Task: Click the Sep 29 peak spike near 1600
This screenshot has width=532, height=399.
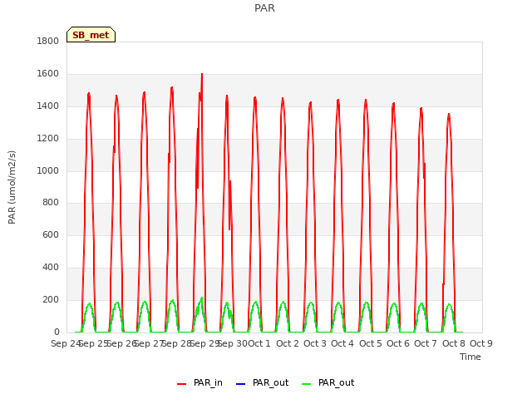Action: [202, 75]
